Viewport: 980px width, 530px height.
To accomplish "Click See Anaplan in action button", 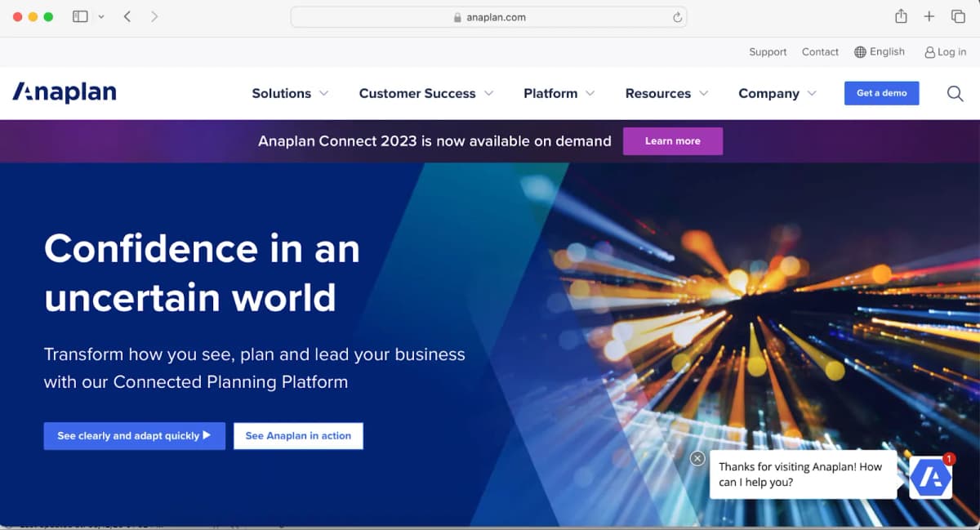I will tap(298, 435).
